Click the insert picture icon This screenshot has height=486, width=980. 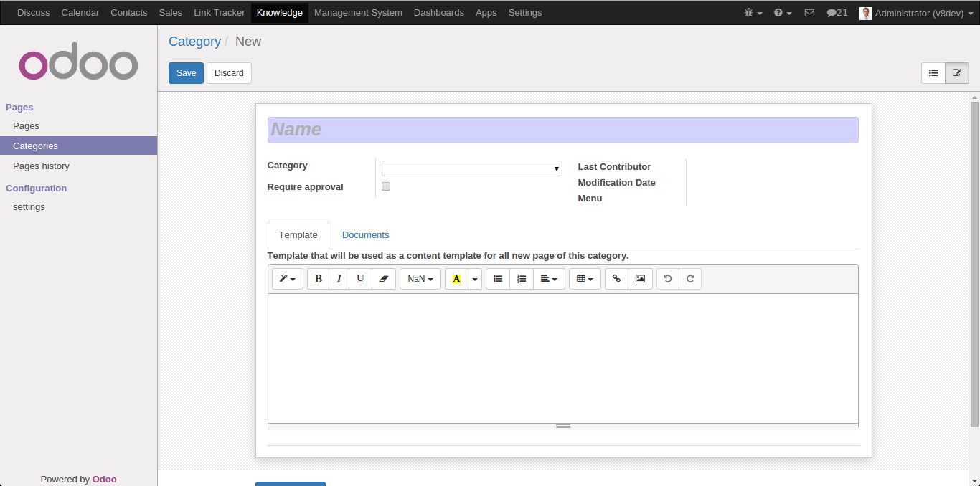click(640, 279)
